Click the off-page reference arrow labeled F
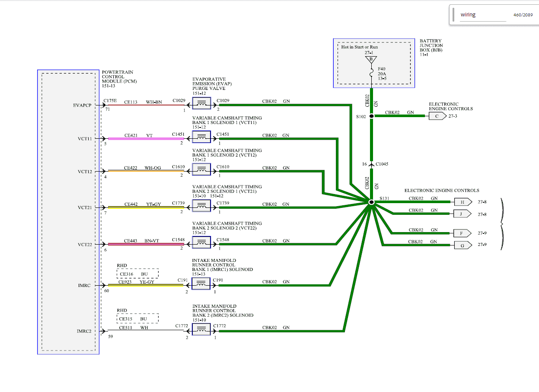This screenshot has height=392, width=539. click(462, 233)
